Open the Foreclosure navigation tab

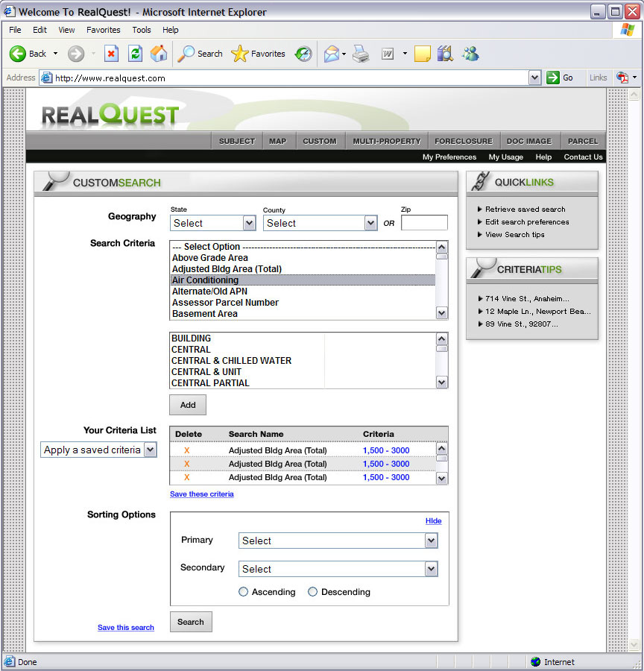coord(463,141)
